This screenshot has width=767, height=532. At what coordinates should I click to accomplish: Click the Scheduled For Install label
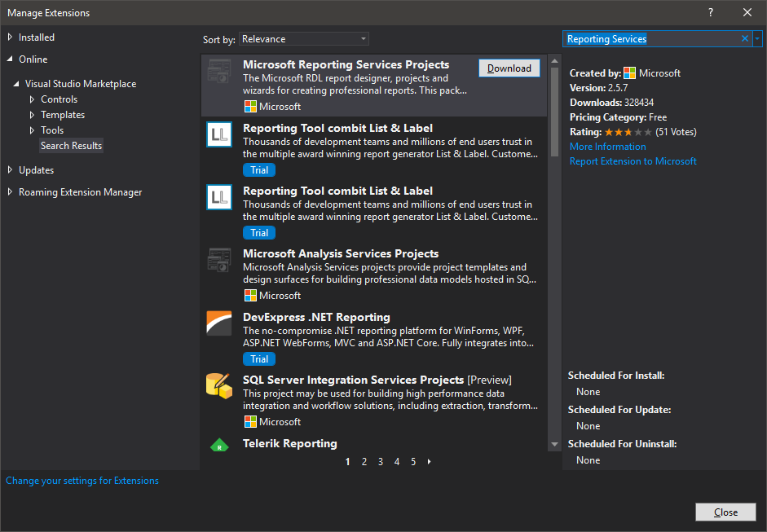[x=616, y=376]
